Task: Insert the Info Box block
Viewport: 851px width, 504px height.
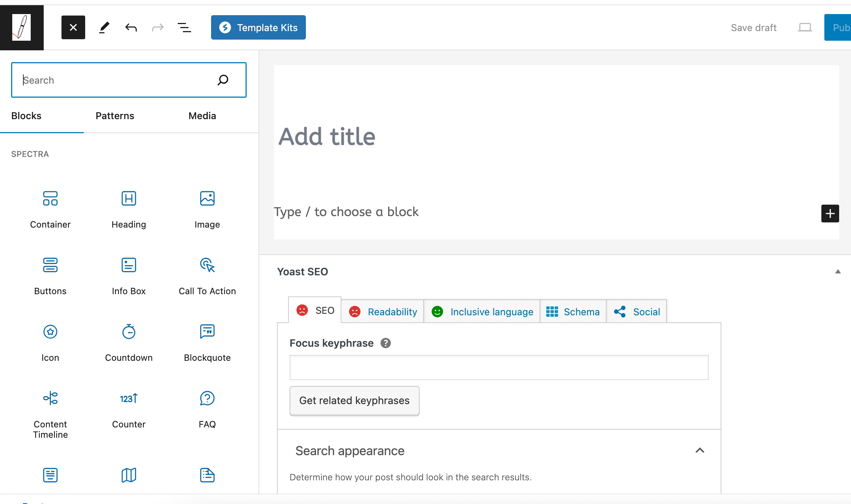Action: [x=129, y=276]
